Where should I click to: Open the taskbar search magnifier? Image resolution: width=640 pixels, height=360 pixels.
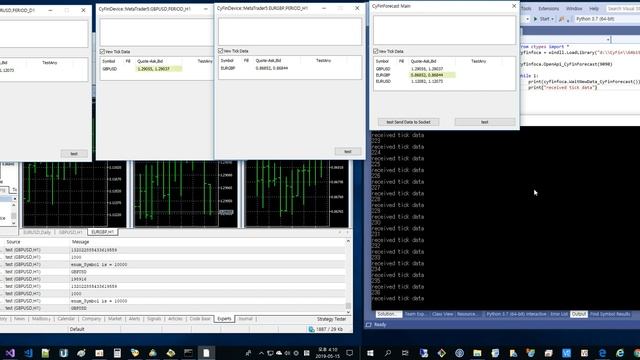tap(388, 353)
